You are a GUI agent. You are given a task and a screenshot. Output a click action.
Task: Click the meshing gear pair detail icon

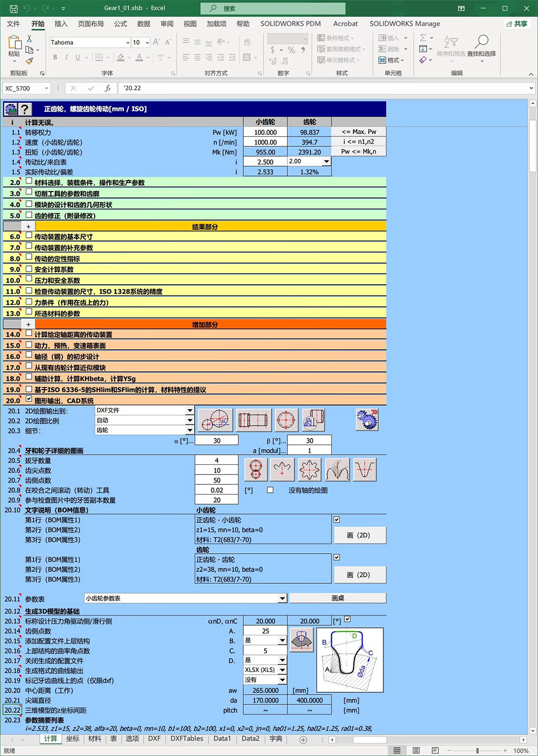click(255, 469)
